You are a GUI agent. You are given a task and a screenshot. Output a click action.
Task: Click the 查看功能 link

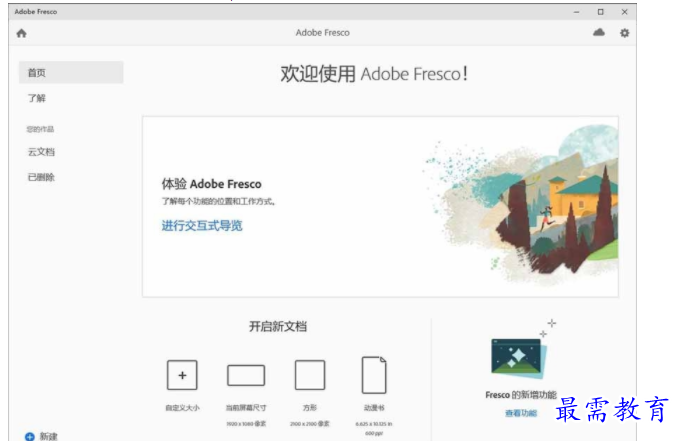coord(521,413)
